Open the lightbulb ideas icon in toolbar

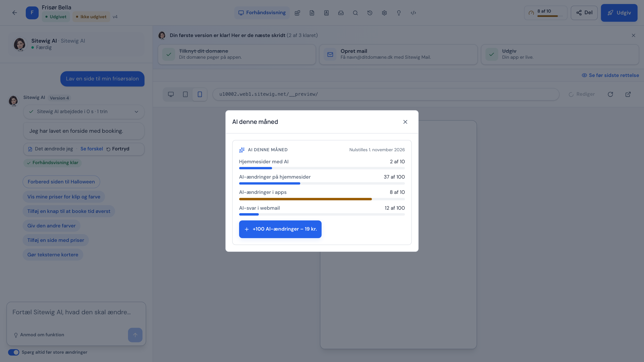click(399, 13)
